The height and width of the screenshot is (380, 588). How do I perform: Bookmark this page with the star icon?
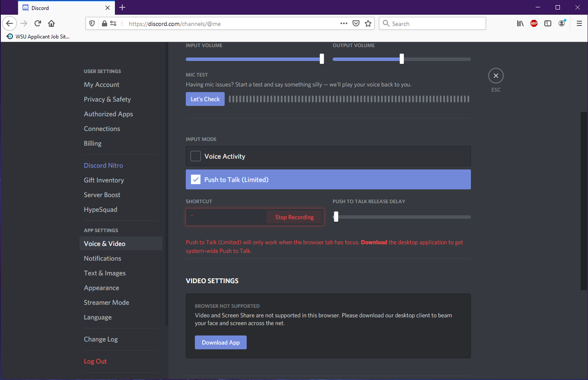(368, 23)
